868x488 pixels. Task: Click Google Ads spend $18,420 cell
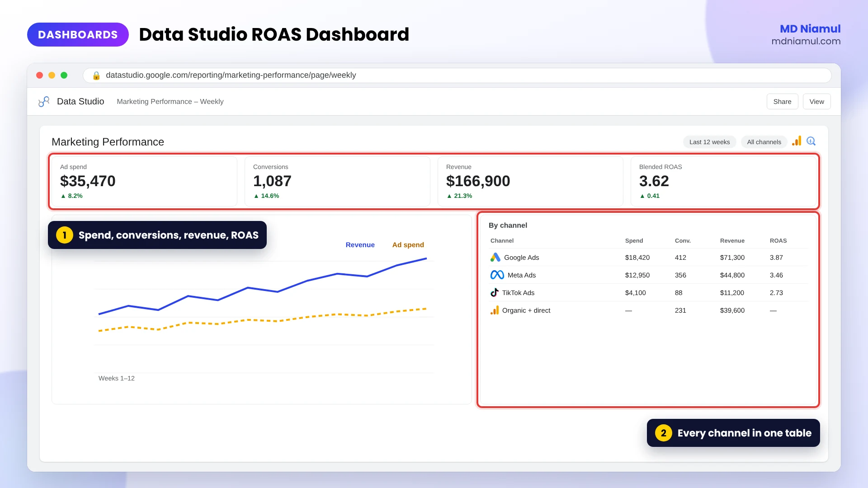point(637,258)
